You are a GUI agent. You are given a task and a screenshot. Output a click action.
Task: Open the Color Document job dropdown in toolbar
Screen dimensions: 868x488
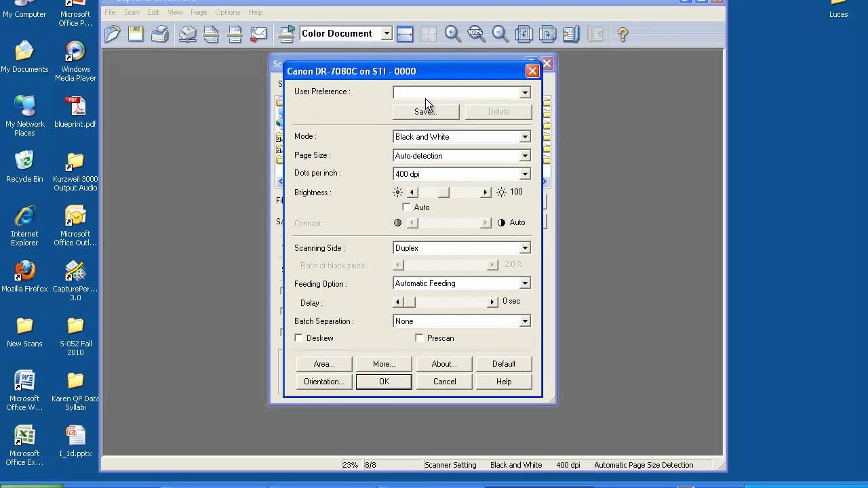point(387,33)
